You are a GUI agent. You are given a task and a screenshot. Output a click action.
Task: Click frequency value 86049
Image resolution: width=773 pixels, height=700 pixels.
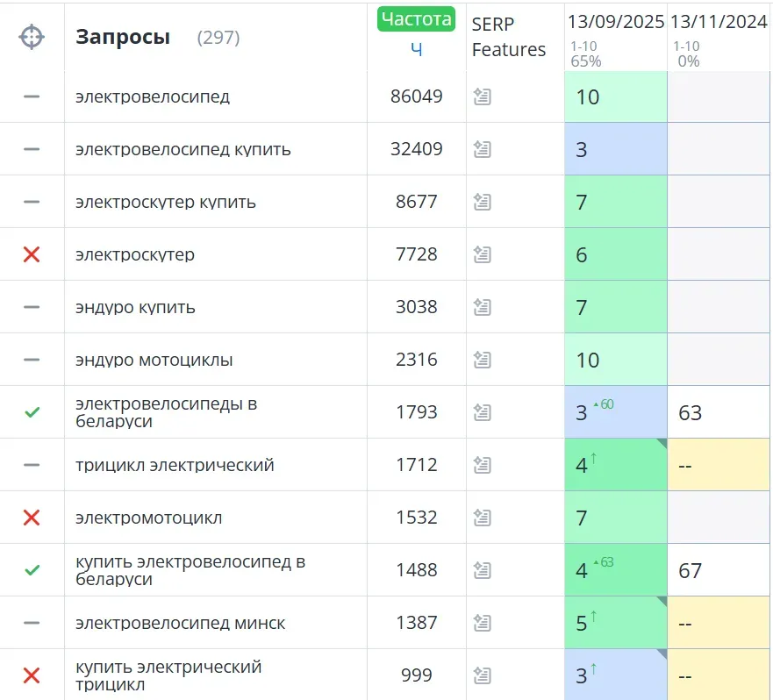coord(417,96)
